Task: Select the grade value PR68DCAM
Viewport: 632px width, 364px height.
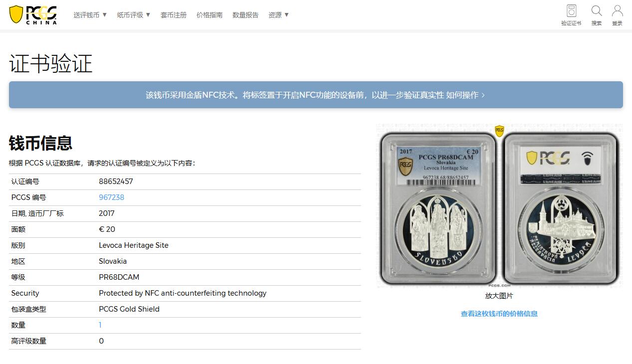Action: [119, 277]
